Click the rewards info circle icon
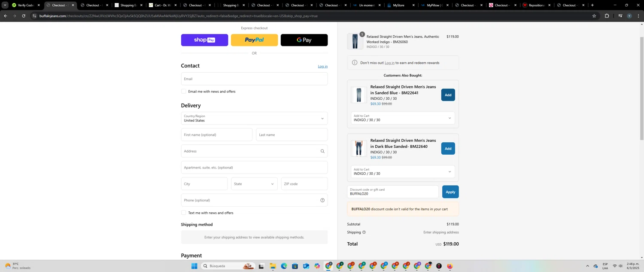Screen dimensions: 644x272 pyautogui.click(x=355, y=63)
